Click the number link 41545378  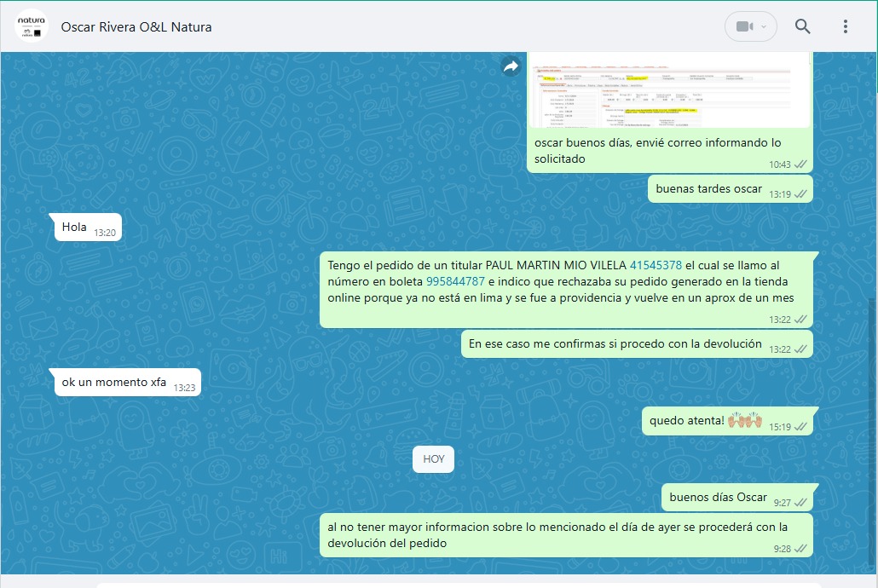click(x=656, y=265)
